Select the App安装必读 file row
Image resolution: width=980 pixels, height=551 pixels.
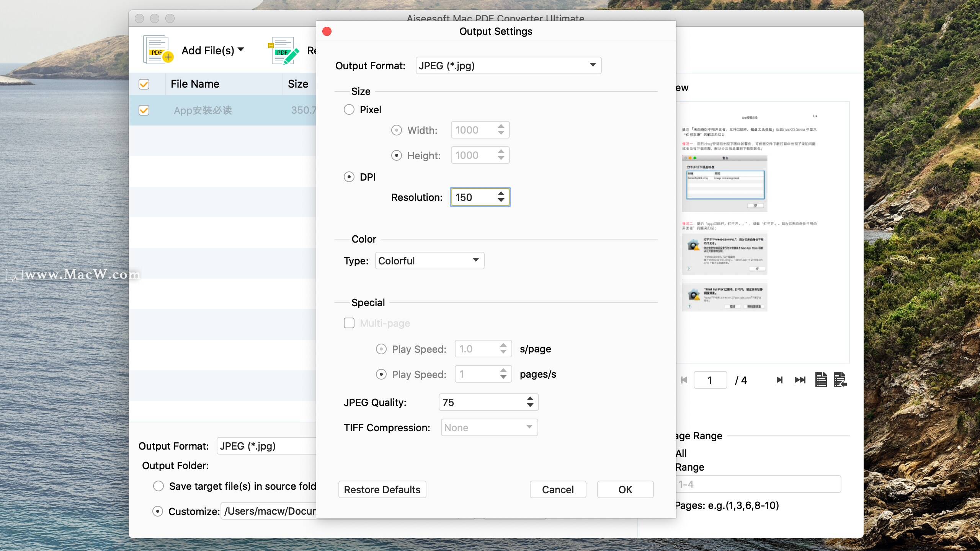tap(223, 110)
